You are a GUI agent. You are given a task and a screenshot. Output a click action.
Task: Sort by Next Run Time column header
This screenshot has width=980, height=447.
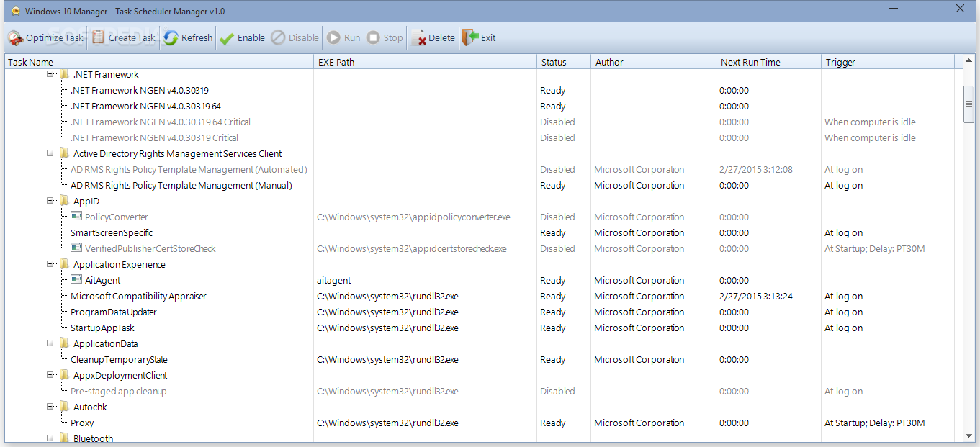click(768, 62)
